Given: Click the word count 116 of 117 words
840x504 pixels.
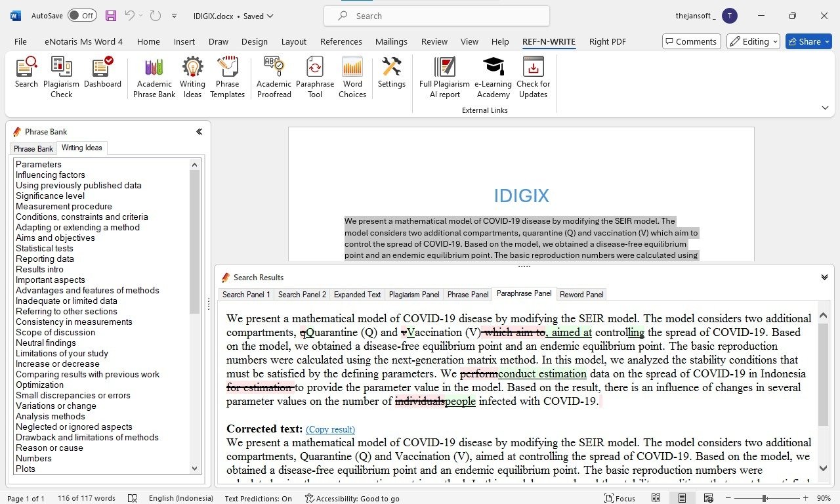Looking at the screenshot, I should click(87, 498).
